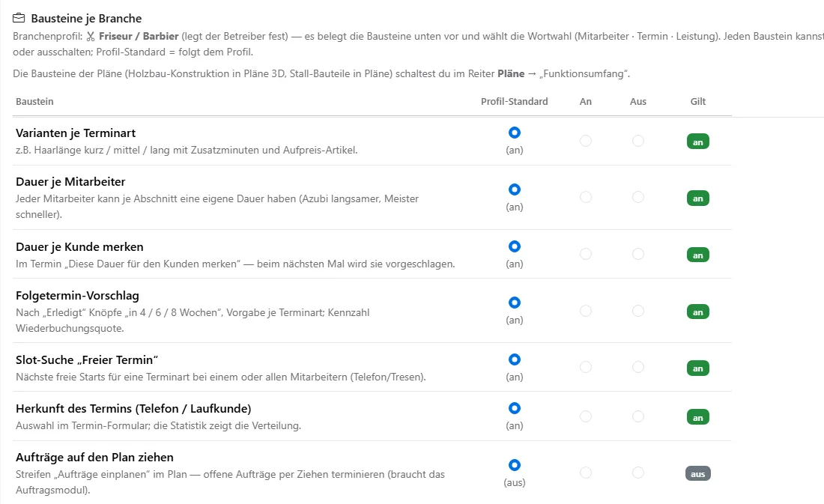
Task: Click the Gilt column header
Action: click(x=698, y=101)
